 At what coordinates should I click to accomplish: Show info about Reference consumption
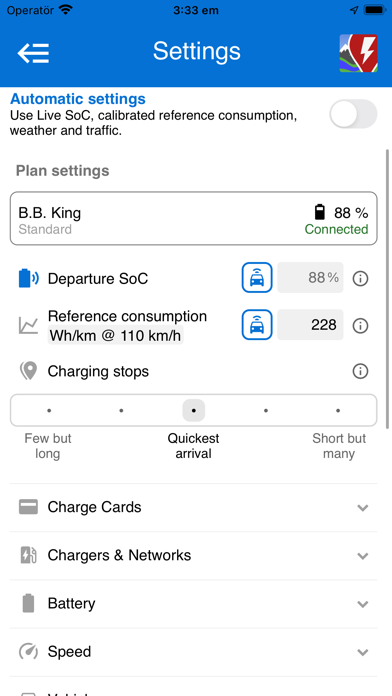point(360,326)
